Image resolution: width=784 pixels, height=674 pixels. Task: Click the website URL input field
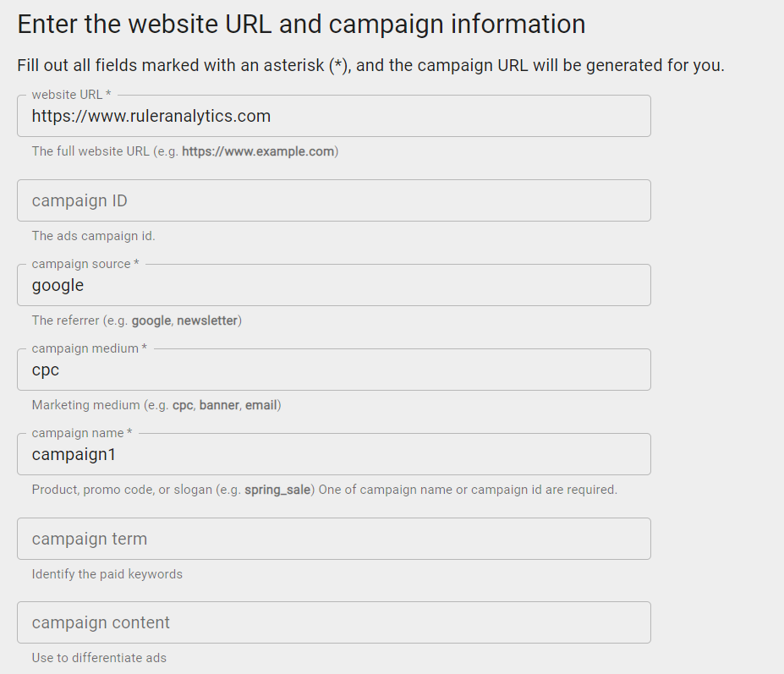click(333, 117)
